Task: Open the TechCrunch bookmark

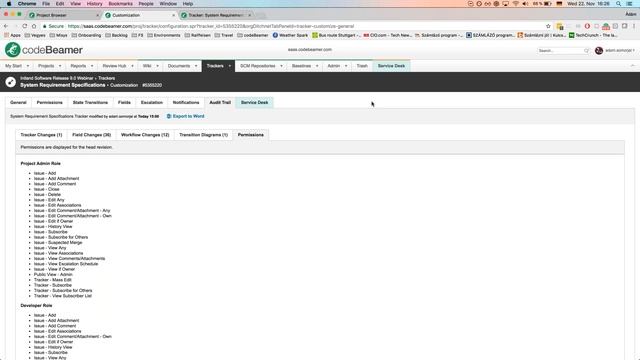Action: click(593, 36)
